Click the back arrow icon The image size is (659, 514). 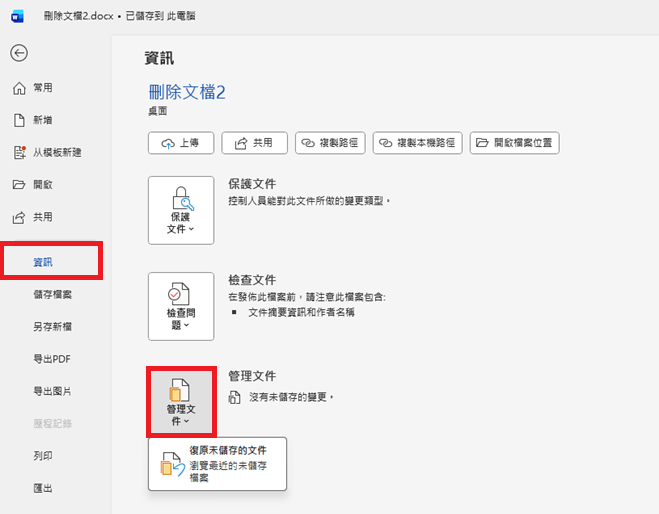(19, 54)
